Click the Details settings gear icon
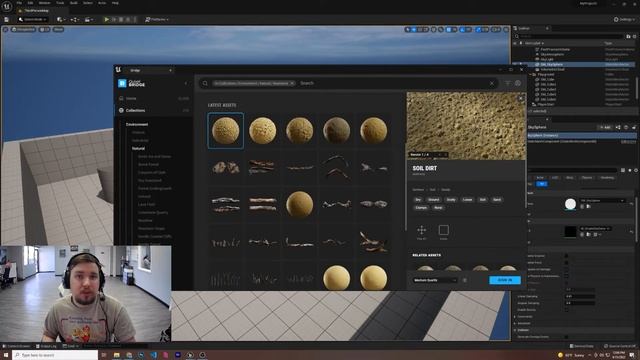Screen dimensions: 640x360 636,170
